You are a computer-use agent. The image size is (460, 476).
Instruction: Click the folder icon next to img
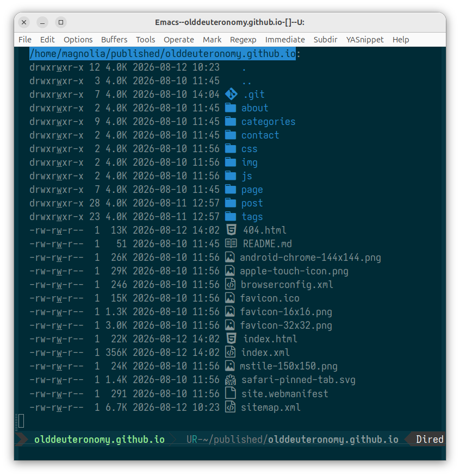[x=231, y=162]
